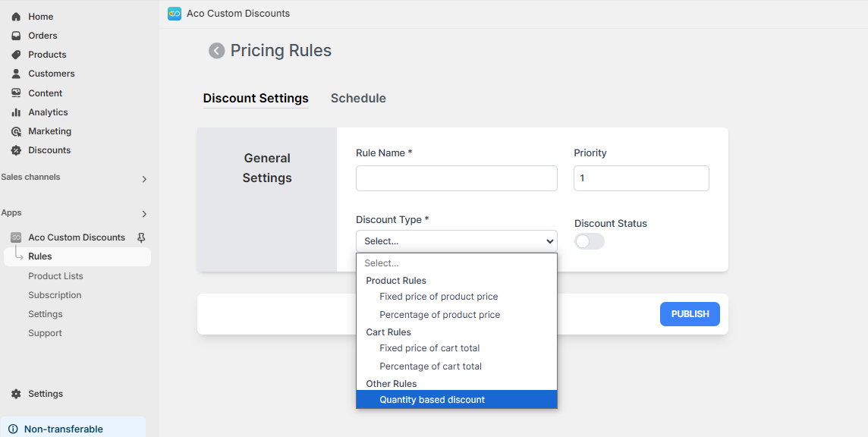Open Product Lists in app menu
868x437 pixels.
click(x=55, y=276)
